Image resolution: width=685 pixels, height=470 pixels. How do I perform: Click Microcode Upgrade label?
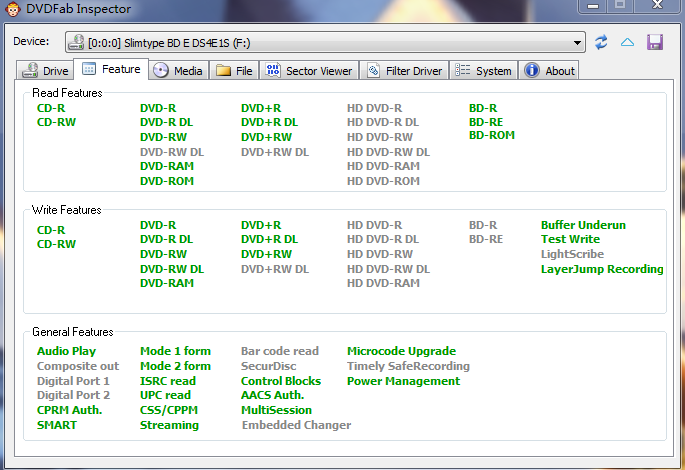pos(401,351)
